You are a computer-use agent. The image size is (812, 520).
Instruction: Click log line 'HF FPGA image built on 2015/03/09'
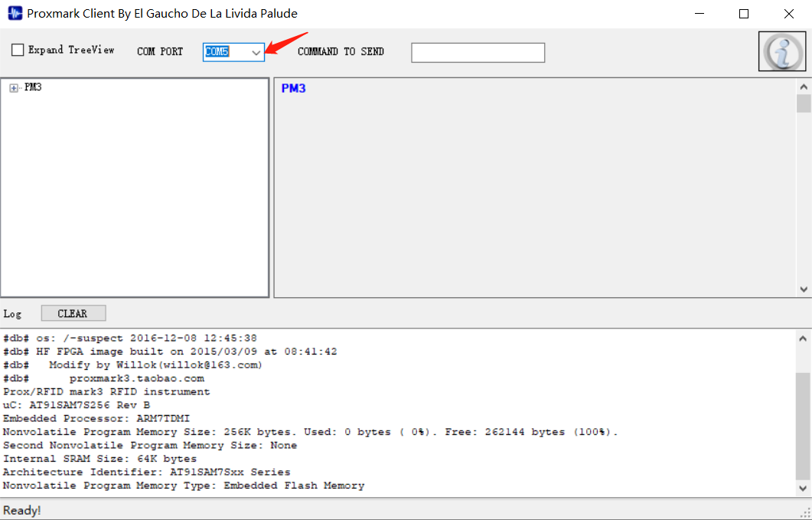click(x=170, y=352)
